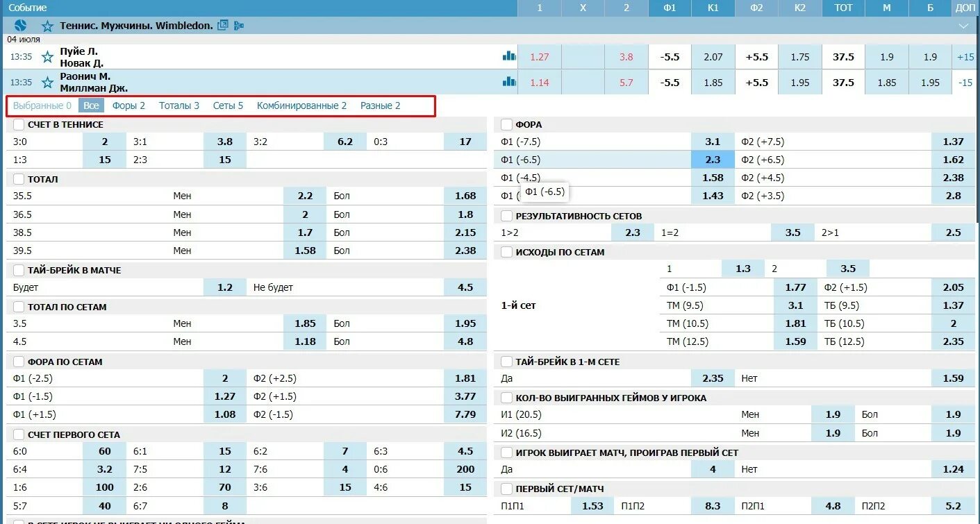Tick КОЛ-ВО ВЫИГРАННЫХ ГЕЙМОВ У ИГРОКА checkbox

point(506,398)
